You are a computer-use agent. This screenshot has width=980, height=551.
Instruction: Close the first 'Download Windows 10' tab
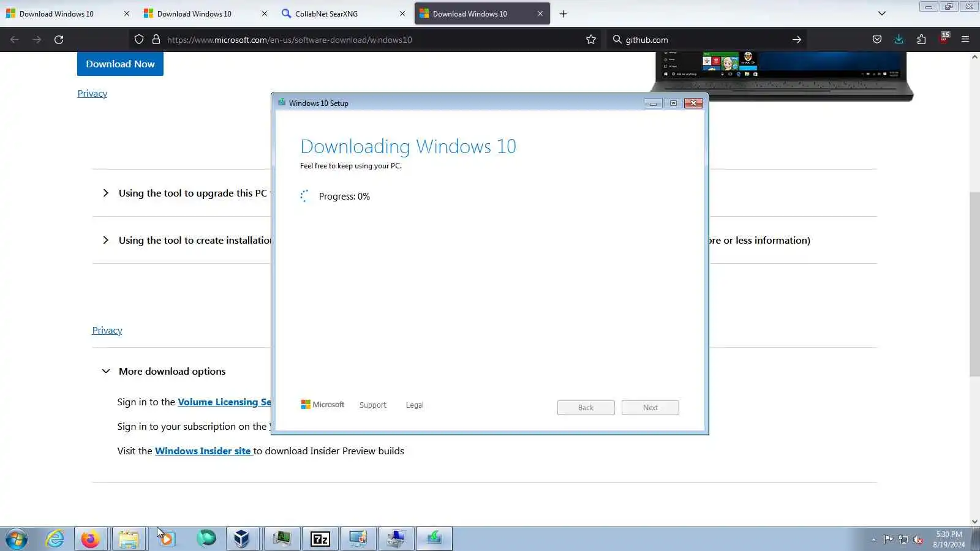127,13
